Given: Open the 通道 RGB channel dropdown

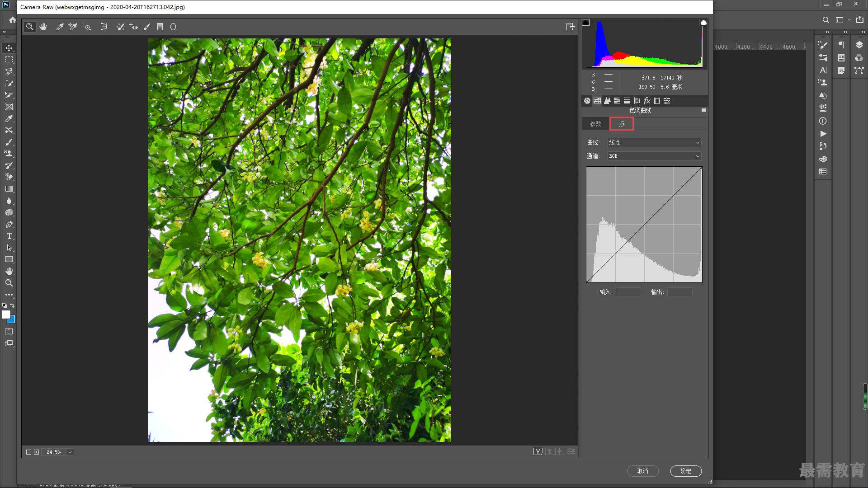Looking at the screenshot, I should click(x=654, y=156).
